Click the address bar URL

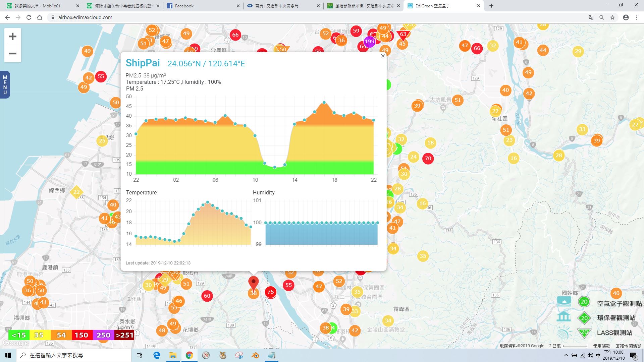coord(85,17)
